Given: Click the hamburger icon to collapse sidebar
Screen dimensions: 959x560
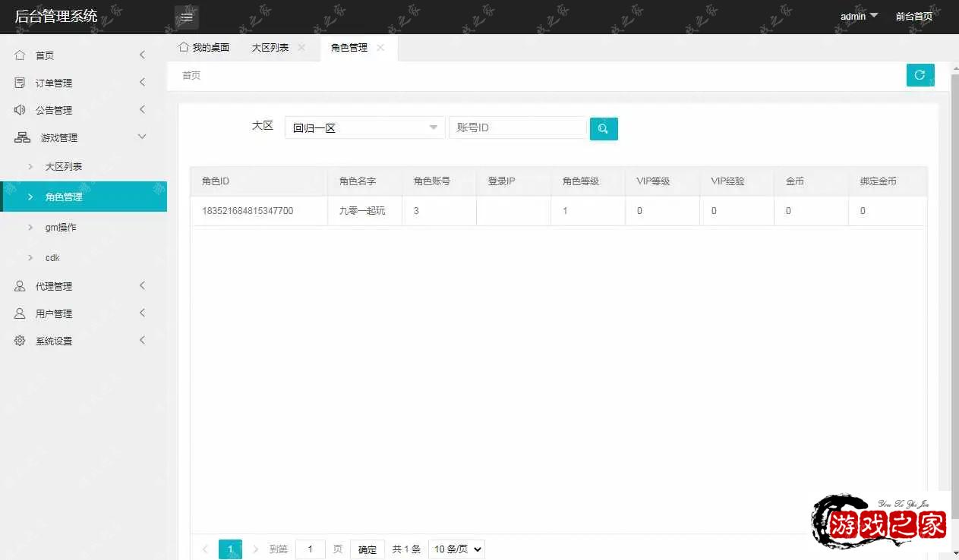Looking at the screenshot, I should point(185,15).
